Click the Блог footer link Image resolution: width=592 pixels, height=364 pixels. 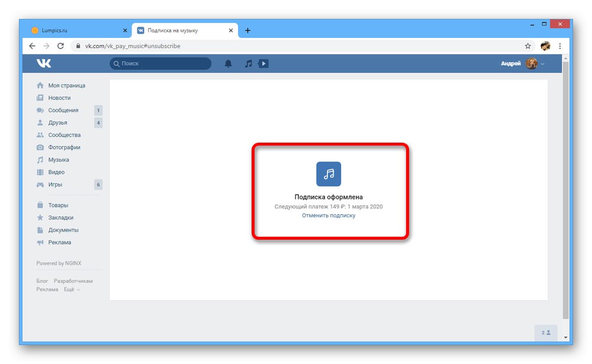42,281
